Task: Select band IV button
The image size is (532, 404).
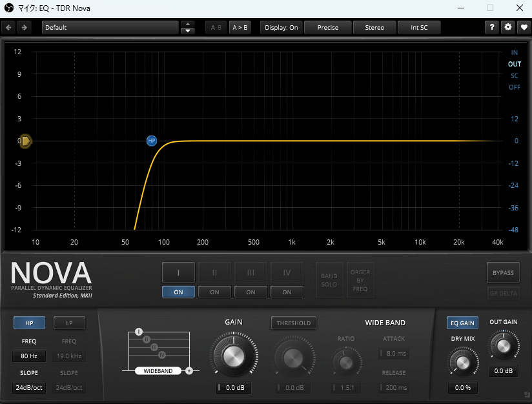Action: tap(287, 272)
